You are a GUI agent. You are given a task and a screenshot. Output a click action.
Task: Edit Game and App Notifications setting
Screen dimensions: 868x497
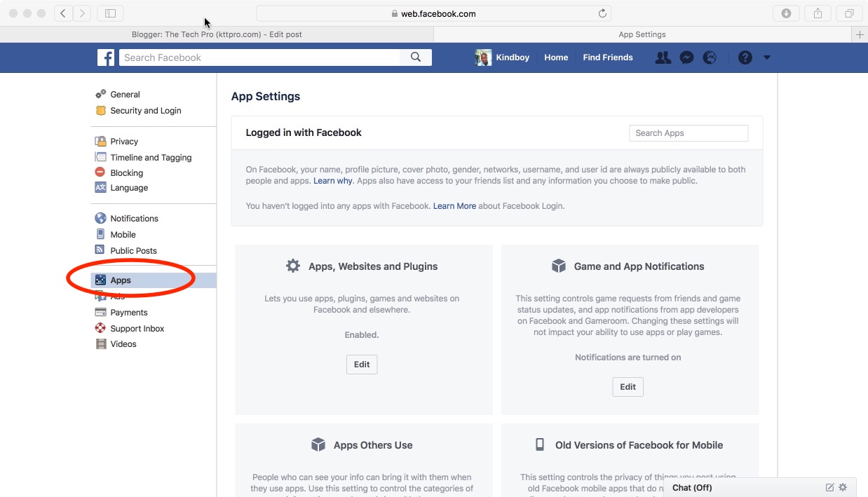pos(628,387)
